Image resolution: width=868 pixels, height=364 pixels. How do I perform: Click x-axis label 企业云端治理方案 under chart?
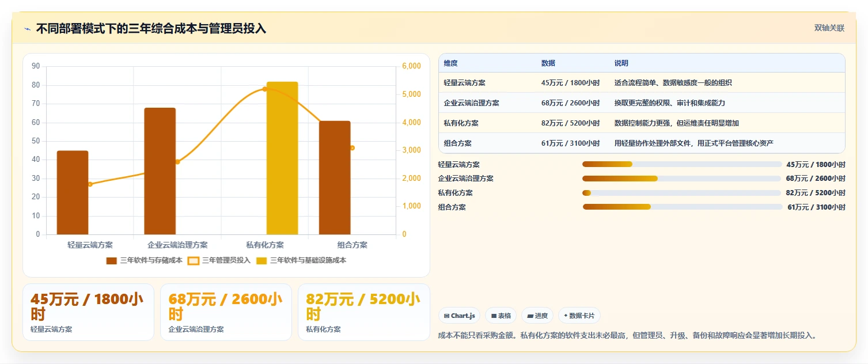(x=177, y=245)
